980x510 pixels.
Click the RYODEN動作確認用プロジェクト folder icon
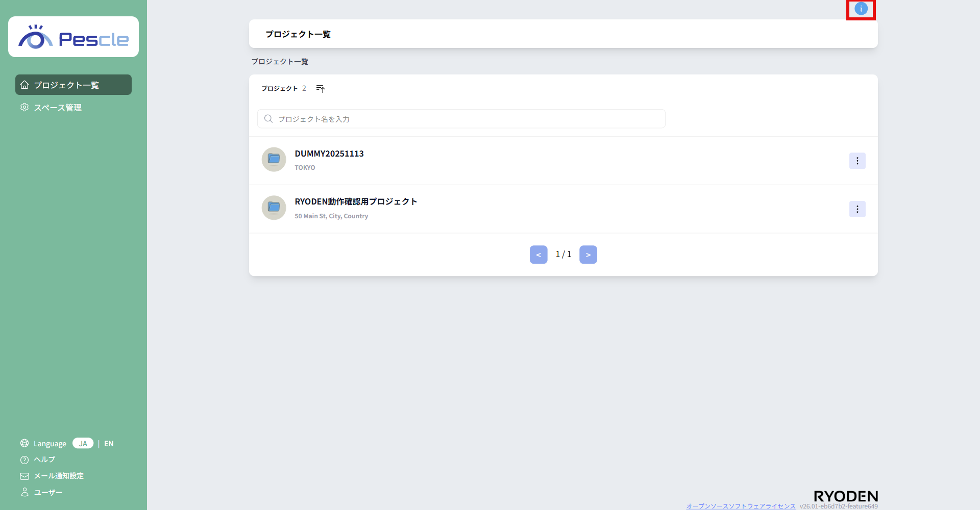click(x=274, y=208)
